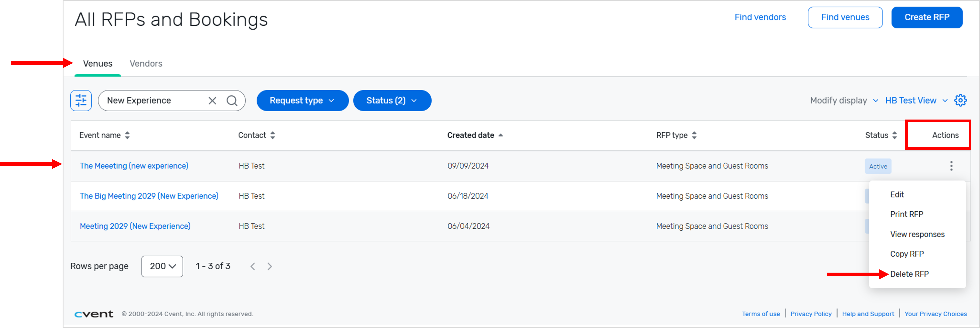Viewport: 980px width, 328px height.
Task: Go to previous page arrow
Action: 253,266
